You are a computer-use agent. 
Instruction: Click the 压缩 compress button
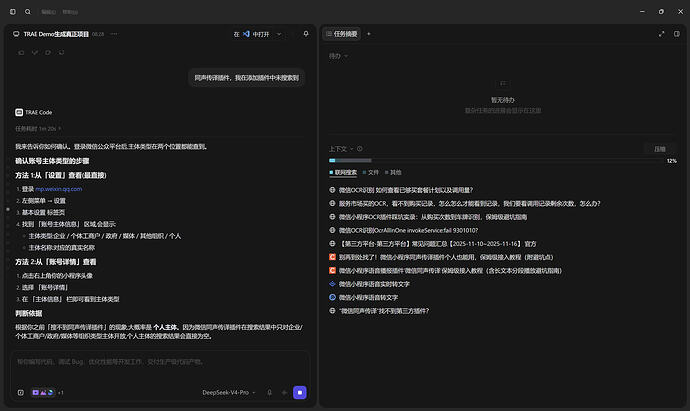point(660,149)
